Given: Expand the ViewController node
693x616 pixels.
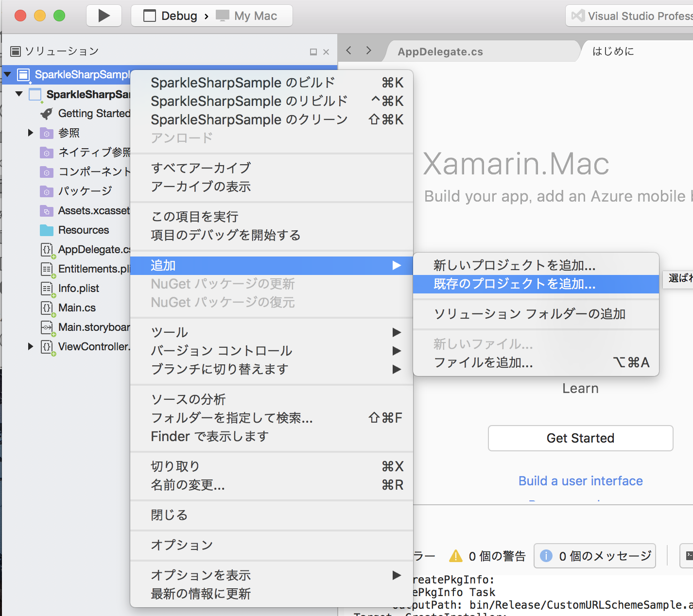Looking at the screenshot, I should (x=30, y=346).
